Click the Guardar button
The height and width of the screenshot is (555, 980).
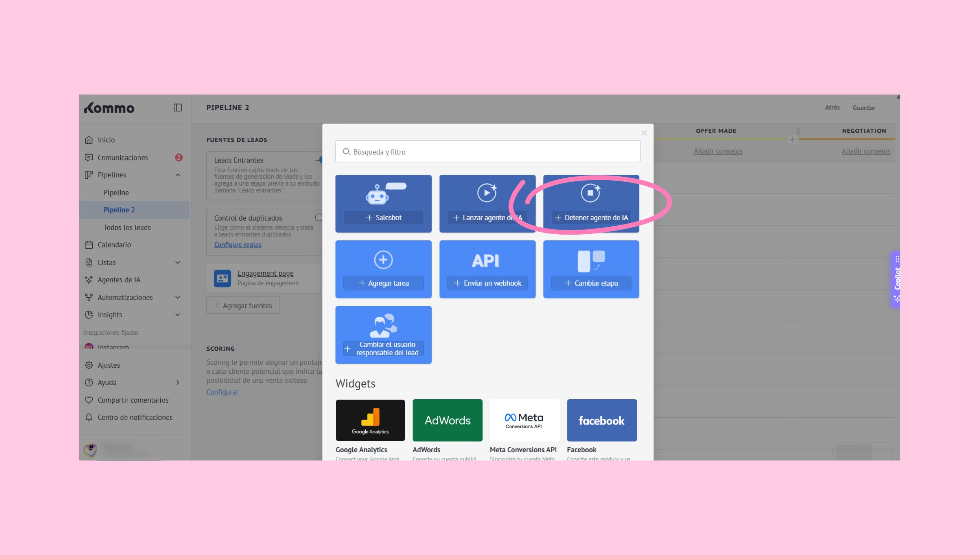pos(864,107)
